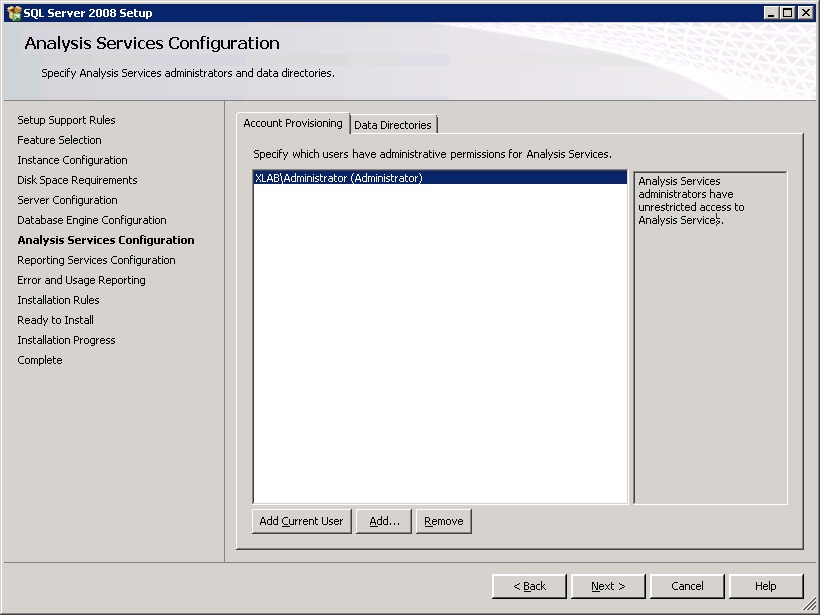This screenshot has width=820, height=615.
Task: Click the Analysis Services administrators description text
Action: 691,200
